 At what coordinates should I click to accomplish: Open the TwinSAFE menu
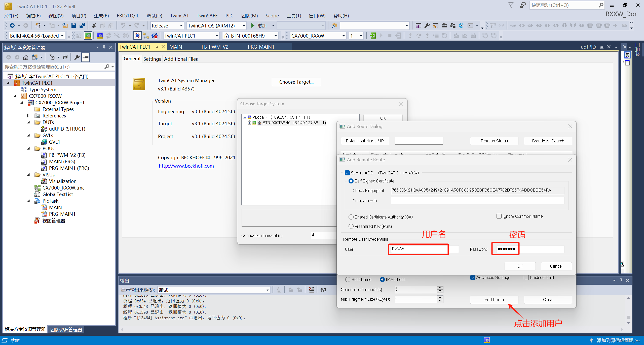click(207, 16)
